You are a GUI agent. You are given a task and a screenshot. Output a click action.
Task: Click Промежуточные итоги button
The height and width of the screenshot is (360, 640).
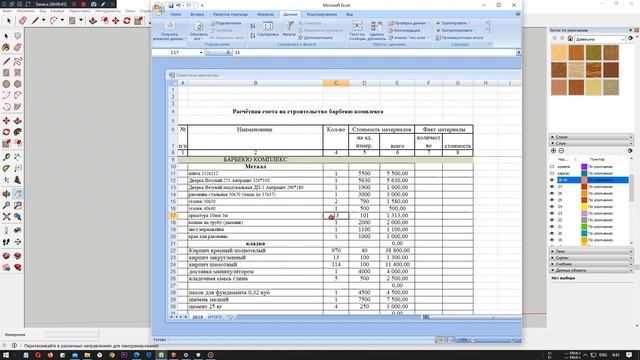coord(459,38)
